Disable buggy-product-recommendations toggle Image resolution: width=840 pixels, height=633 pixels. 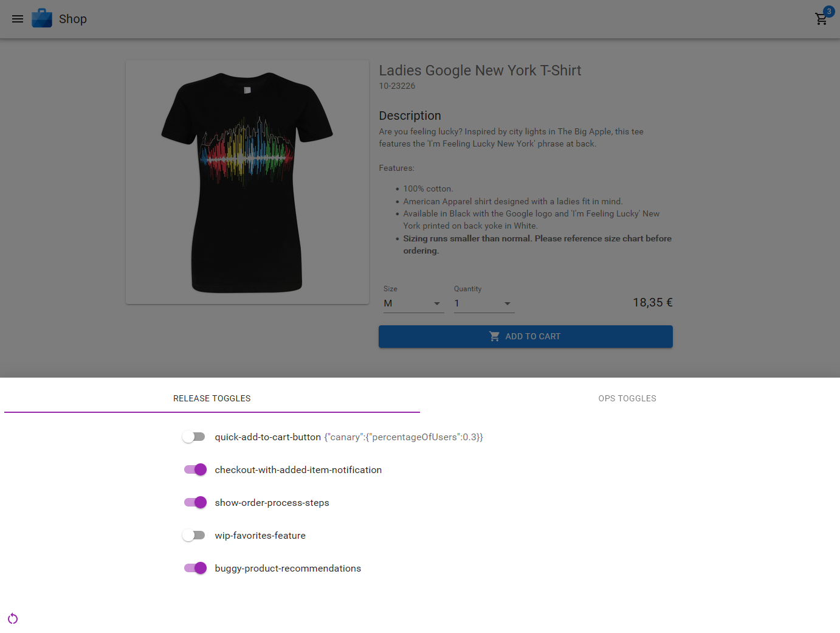click(195, 568)
